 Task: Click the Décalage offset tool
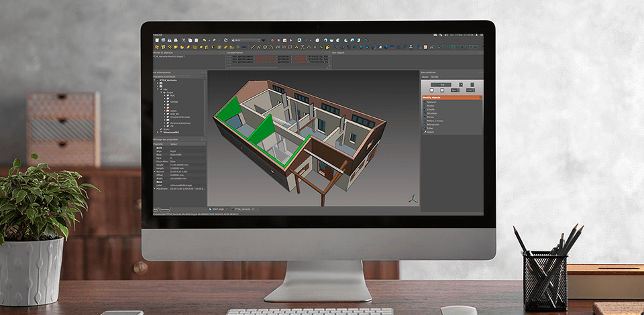click(431, 115)
